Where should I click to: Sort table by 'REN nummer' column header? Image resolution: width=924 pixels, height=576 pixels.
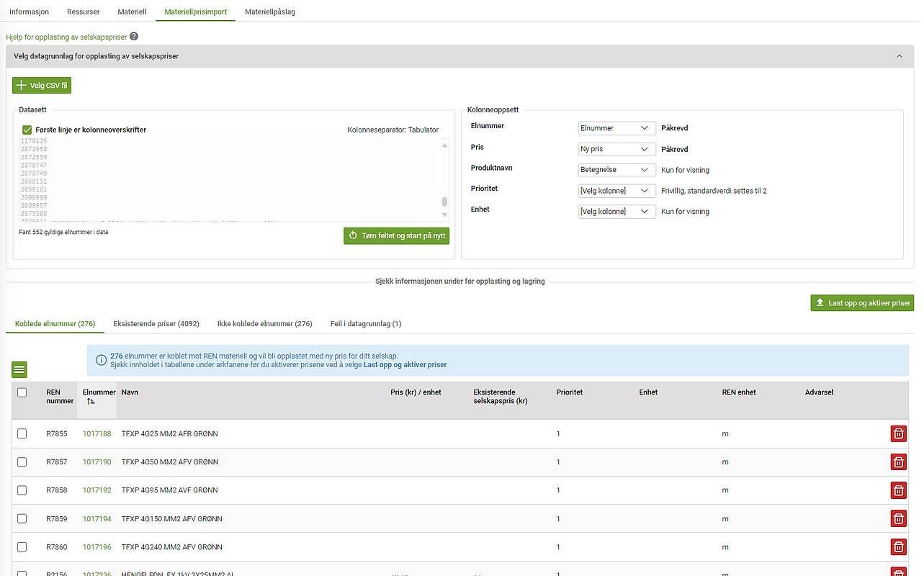point(60,397)
